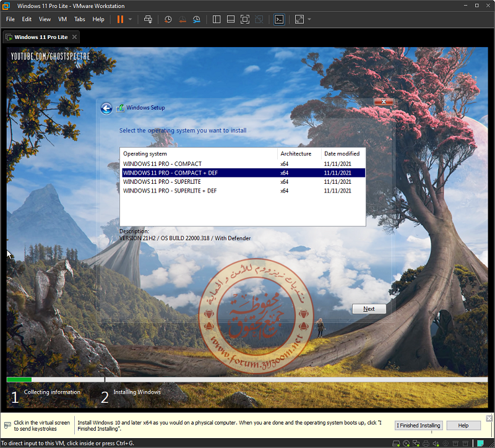Select the Windows 11 Pro Lite tab
Viewport: 495px width, 448px height.
[41, 37]
